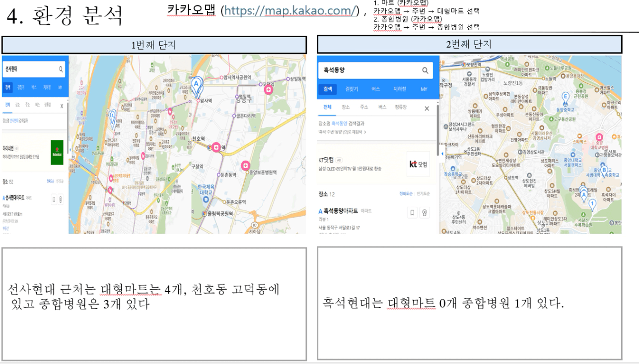
Task: Click text box about 흑석현대 대형마트 0개
Action: coord(469,303)
